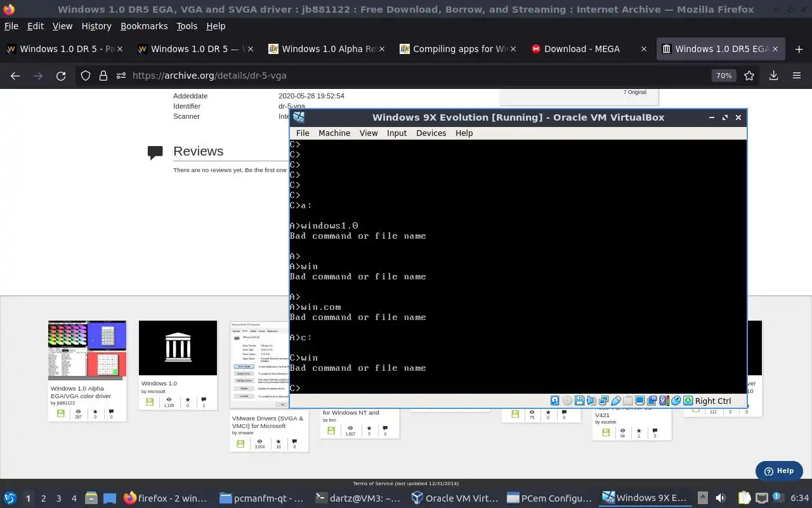This screenshot has width=812, height=508.
Task: Click the Right Ctrl host key label
Action: (x=713, y=401)
